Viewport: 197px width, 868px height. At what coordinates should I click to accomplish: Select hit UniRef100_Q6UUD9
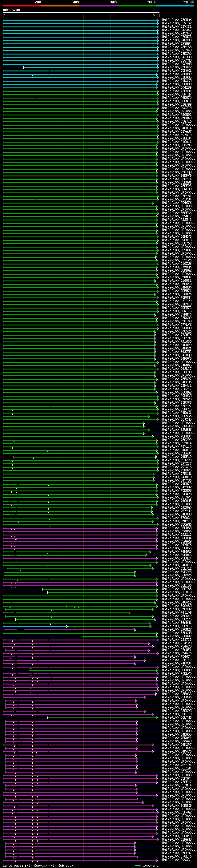point(176,74)
